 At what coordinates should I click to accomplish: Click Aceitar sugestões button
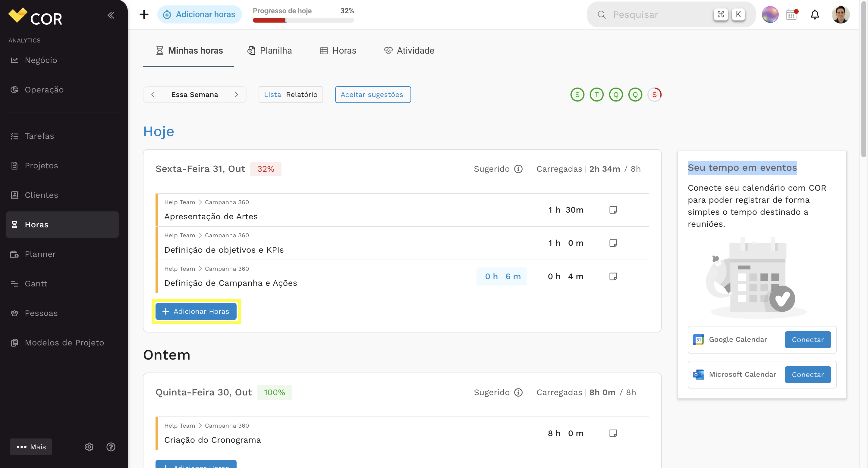point(373,95)
